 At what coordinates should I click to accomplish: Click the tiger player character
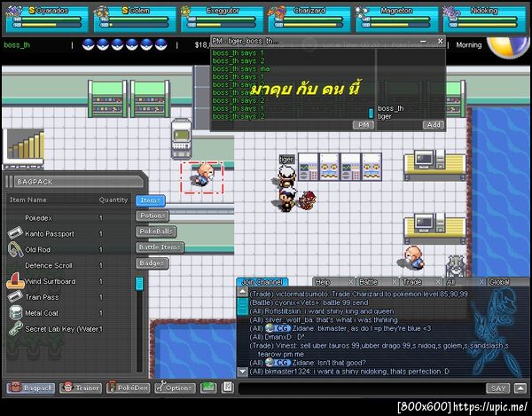[x=286, y=176]
